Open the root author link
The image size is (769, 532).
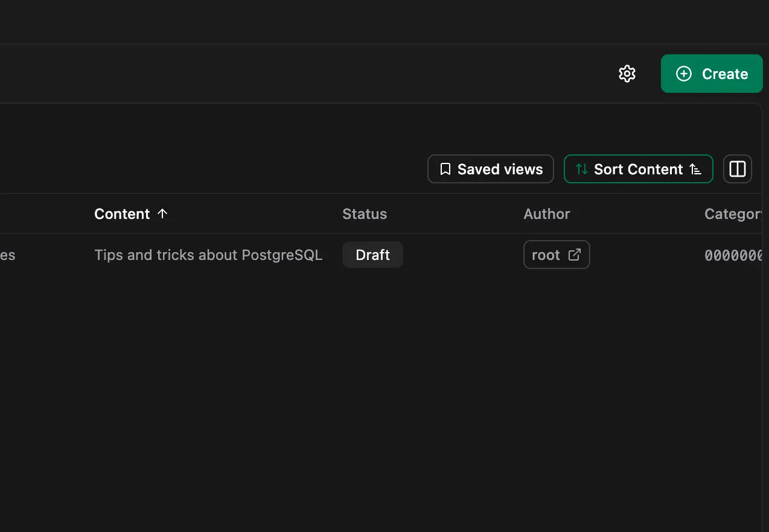[546, 255]
